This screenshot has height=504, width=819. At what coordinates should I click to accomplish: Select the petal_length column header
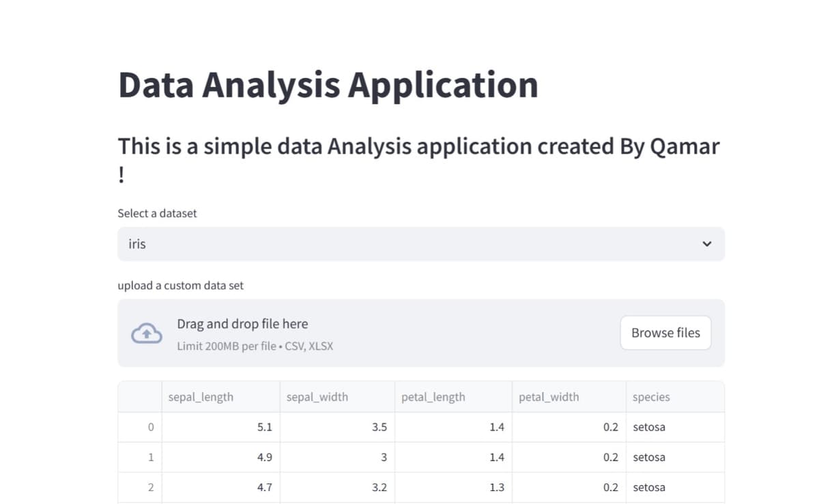433,396
